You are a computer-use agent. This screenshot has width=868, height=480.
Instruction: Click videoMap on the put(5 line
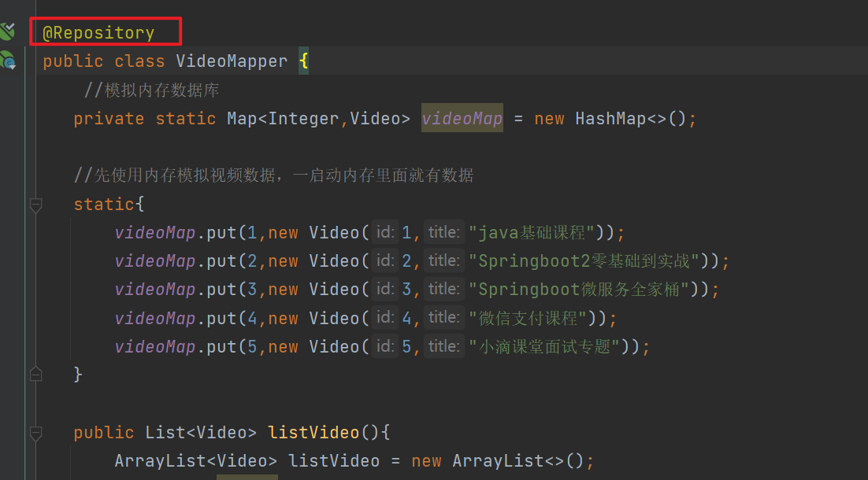tap(155, 347)
